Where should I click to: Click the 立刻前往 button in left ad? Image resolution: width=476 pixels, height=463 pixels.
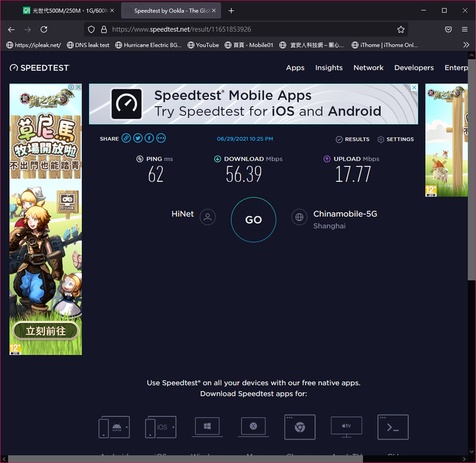[x=46, y=331]
